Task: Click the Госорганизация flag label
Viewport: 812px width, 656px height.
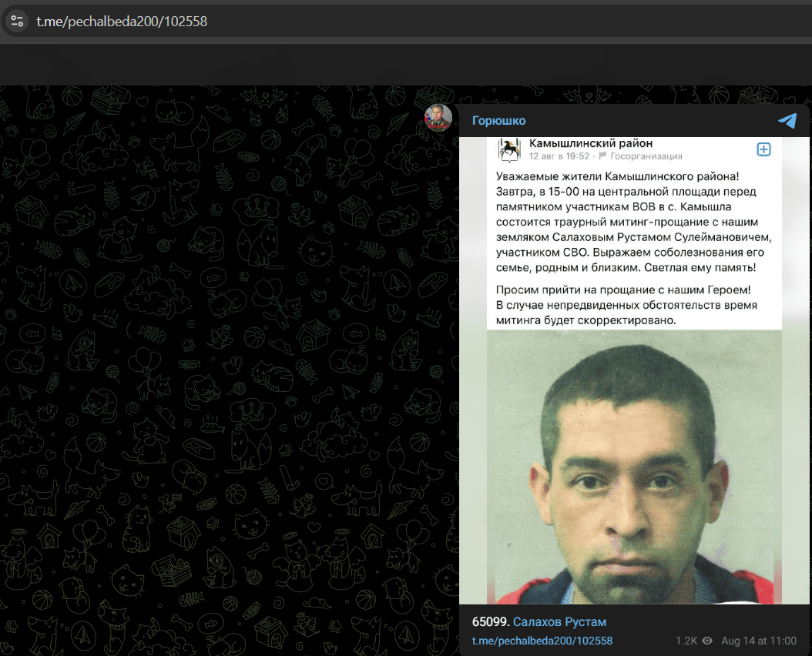Action: (x=641, y=156)
